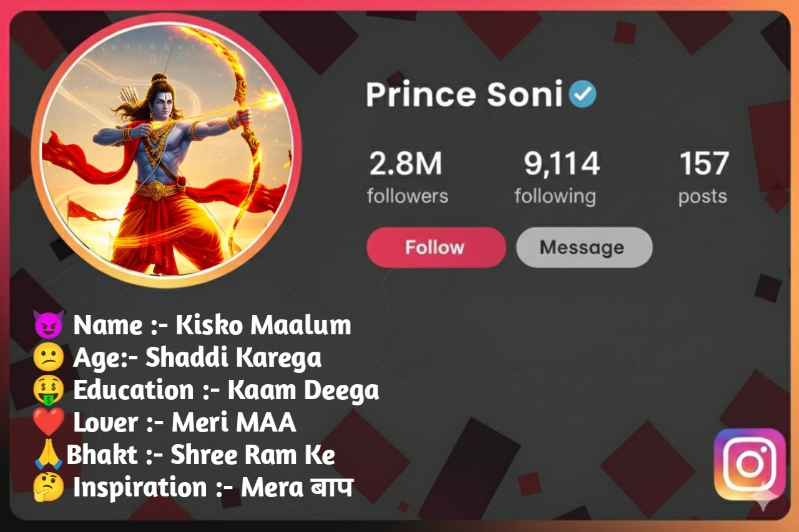Click the "Education :- Kaam Deega" line

tap(226, 391)
